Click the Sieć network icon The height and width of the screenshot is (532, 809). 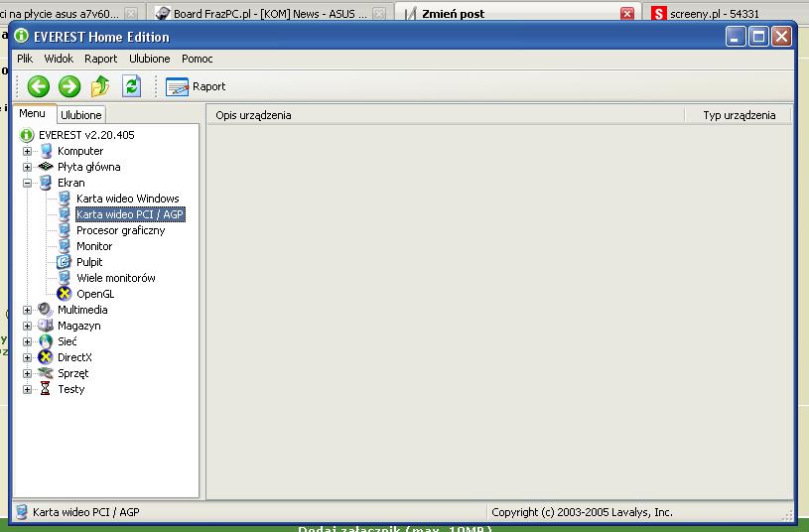click(x=46, y=341)
